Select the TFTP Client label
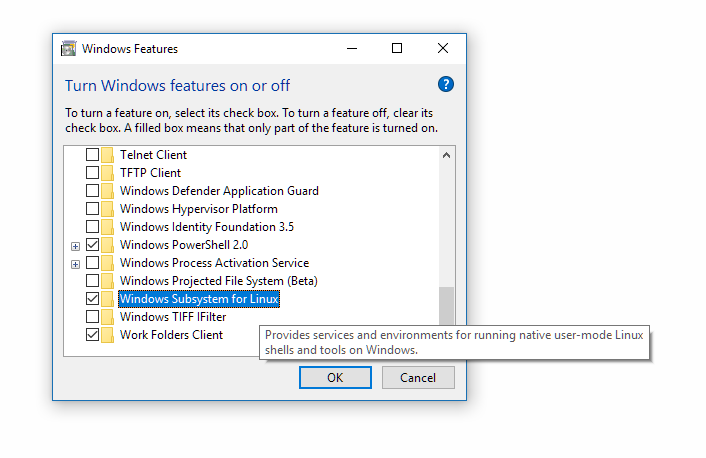 150,173
